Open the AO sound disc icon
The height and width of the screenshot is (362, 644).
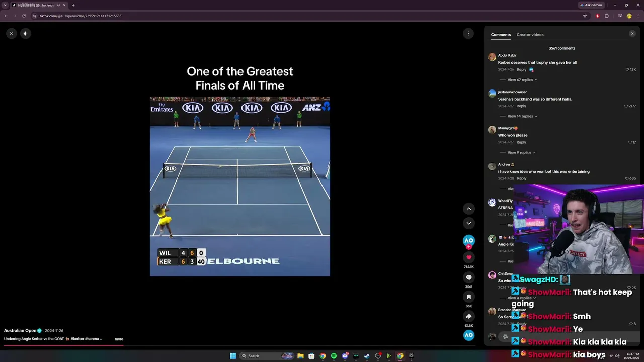pos(469,335)
